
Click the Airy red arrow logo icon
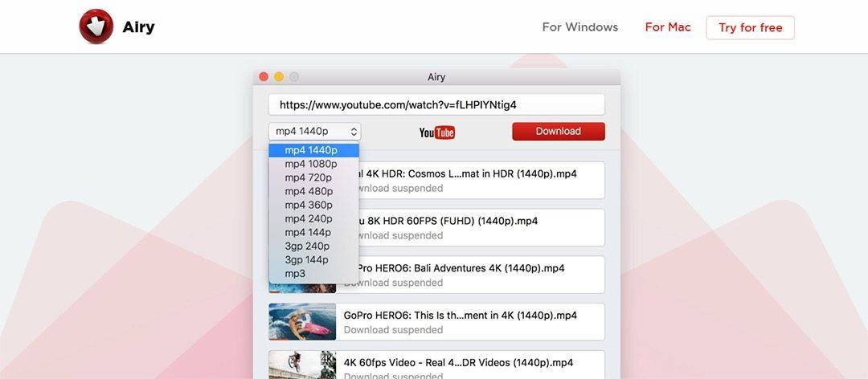click(x=96, y=26)
